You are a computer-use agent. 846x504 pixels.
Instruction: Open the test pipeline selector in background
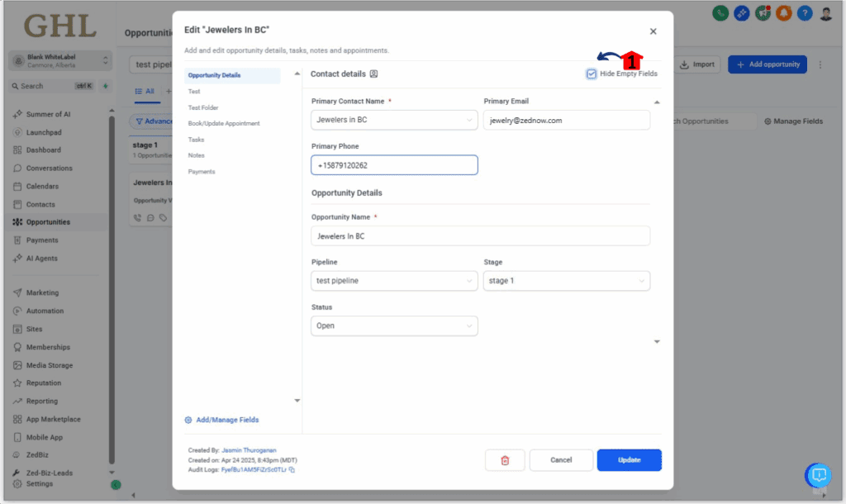point(151,64)
